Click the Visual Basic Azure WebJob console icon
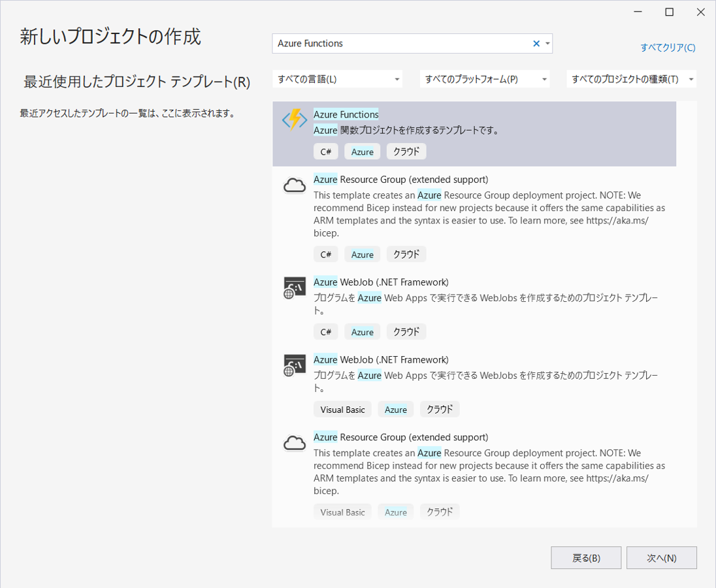This screenshot has height=588, width=716. click(x=295, y=365)
